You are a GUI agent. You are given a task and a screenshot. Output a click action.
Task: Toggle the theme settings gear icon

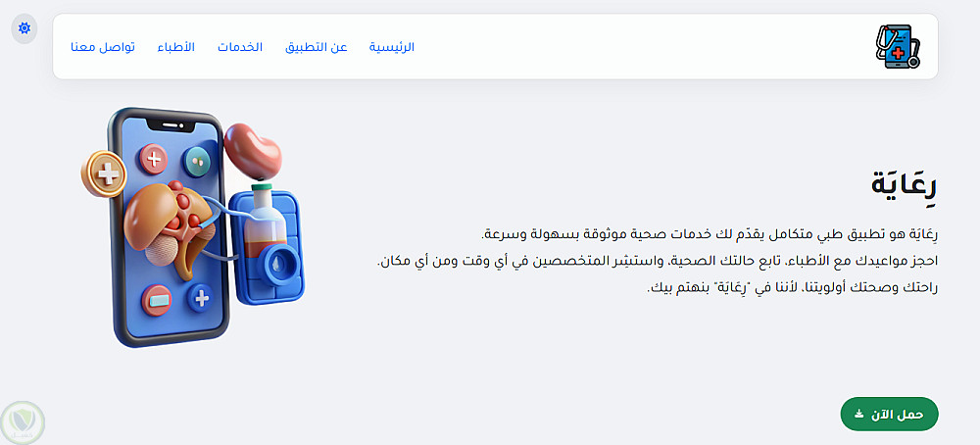(x=24, y=28)
